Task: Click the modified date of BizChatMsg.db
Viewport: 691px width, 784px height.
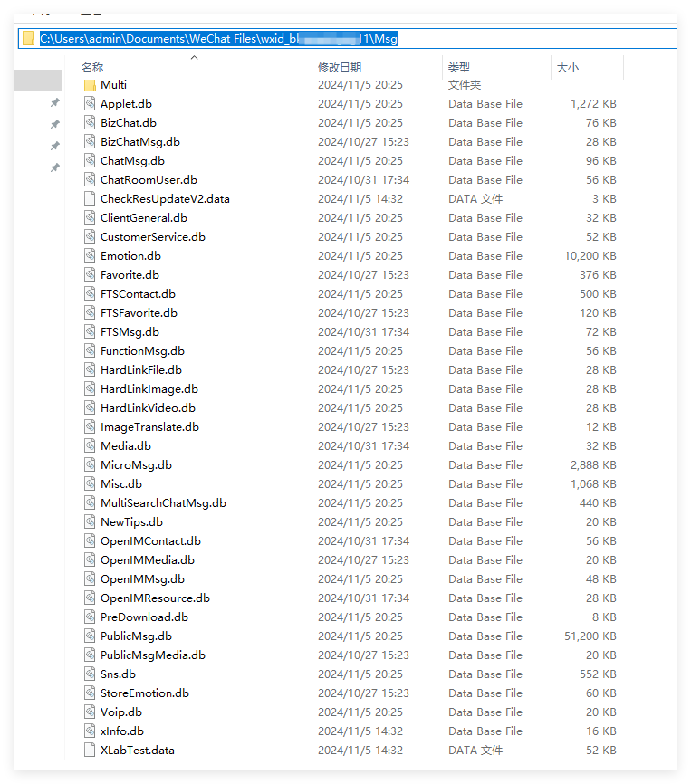Action: (363, 142)
